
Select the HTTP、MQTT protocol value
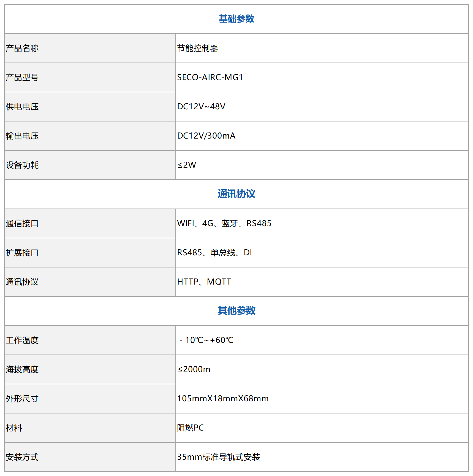pos(204,282)
